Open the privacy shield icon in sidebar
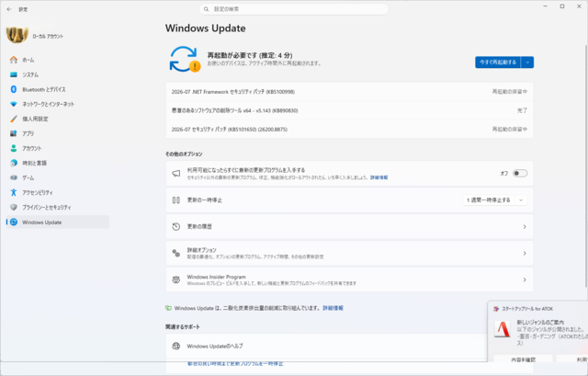The width and height of the screenshot is (588, 376). (x=14, y=207)
